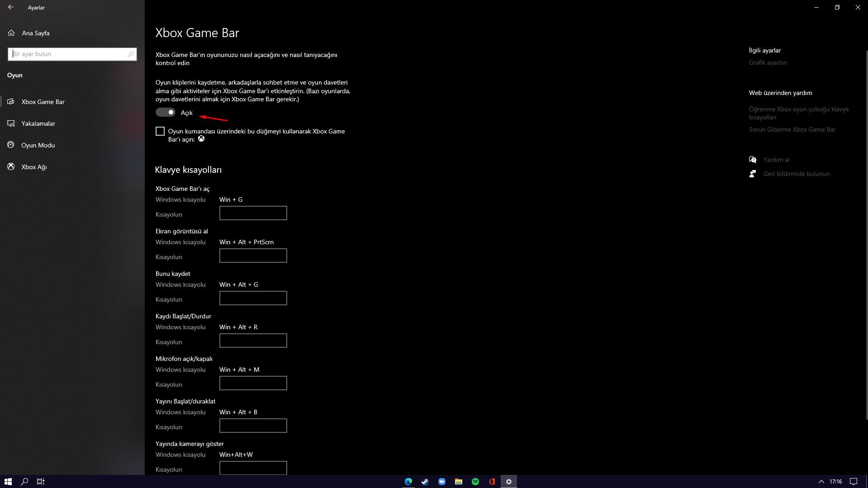
Task: Click the 'Win + Alt + G' shortcut text
Action: point(239,284)
